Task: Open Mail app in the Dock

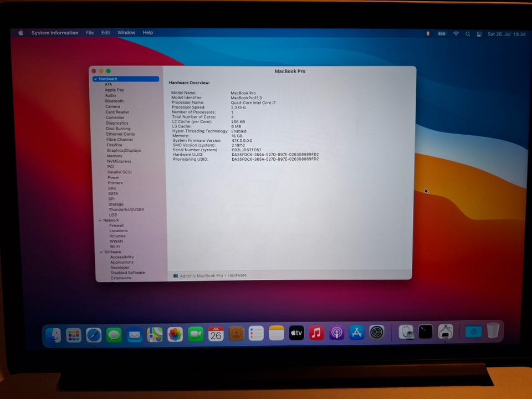Action: click(x=134, y=335)
